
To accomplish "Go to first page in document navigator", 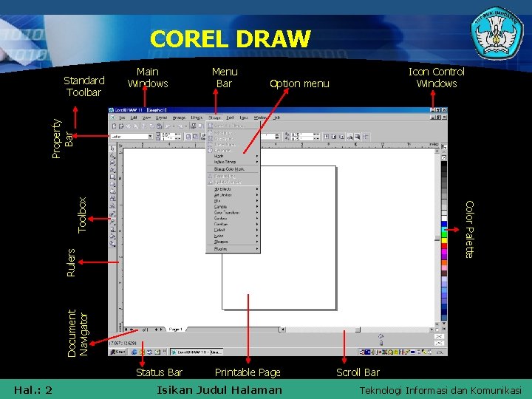I will click(126, 330).
